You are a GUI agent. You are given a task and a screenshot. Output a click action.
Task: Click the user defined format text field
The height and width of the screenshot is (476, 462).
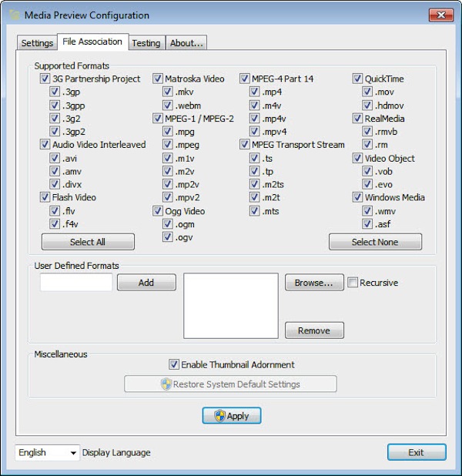[x=76, y=283]
